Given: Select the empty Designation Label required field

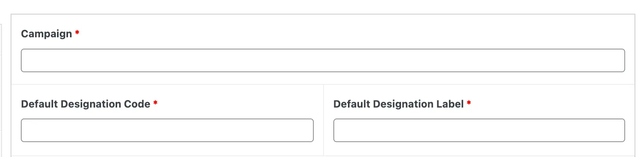Looking at the screenshot, I should pos(479,130).
